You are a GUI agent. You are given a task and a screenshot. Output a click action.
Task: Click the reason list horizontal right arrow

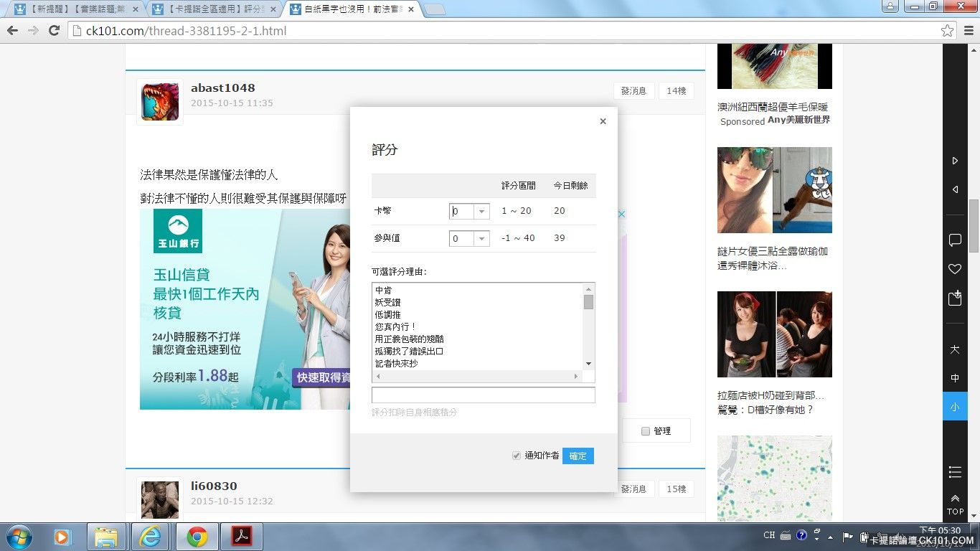[x=575, y=377]
